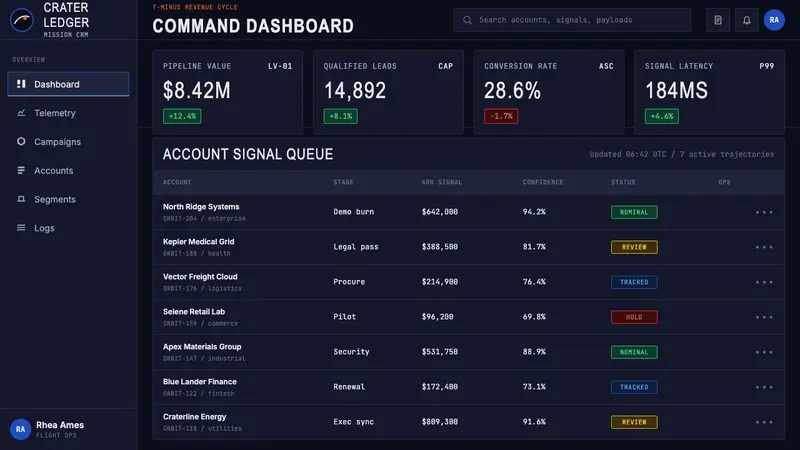800x450 pixels.
Task: Open Craterline Energy account
Action: [x=194, y=417]
